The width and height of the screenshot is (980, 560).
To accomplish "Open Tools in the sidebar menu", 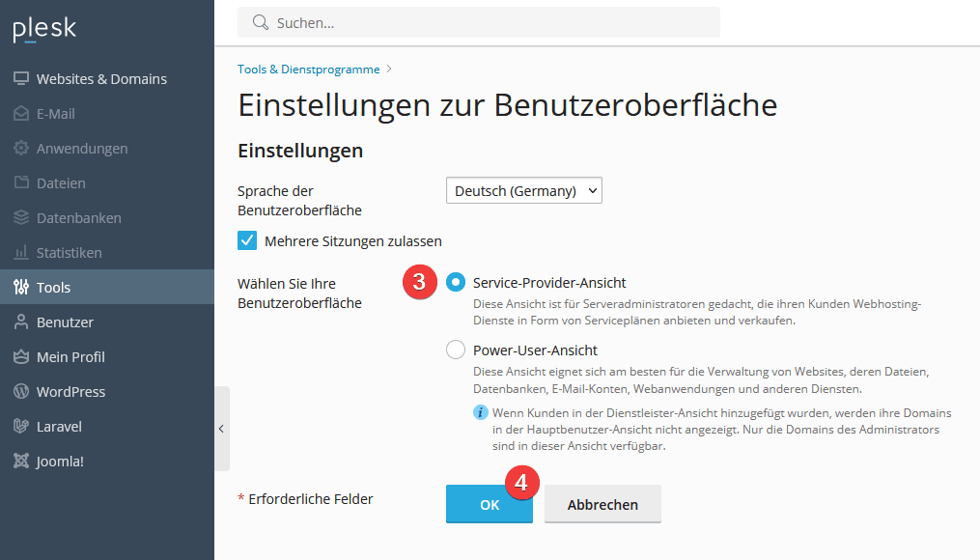I will 53,288.
